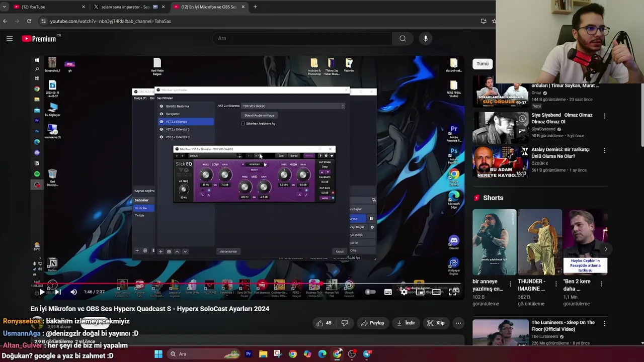Open options for Siya Siyabend video
Screen dimensions: 644x362
click(605, 116)
